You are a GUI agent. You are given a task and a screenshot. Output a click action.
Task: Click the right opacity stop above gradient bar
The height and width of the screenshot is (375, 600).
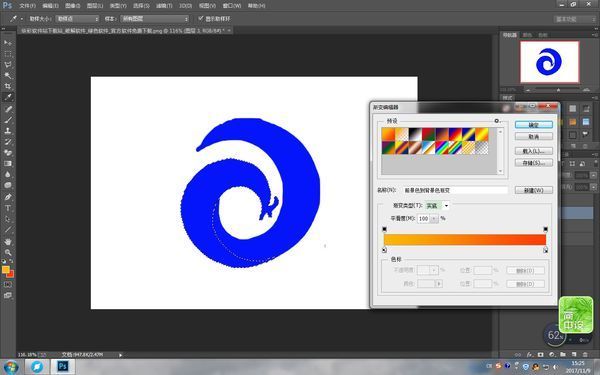545,229
